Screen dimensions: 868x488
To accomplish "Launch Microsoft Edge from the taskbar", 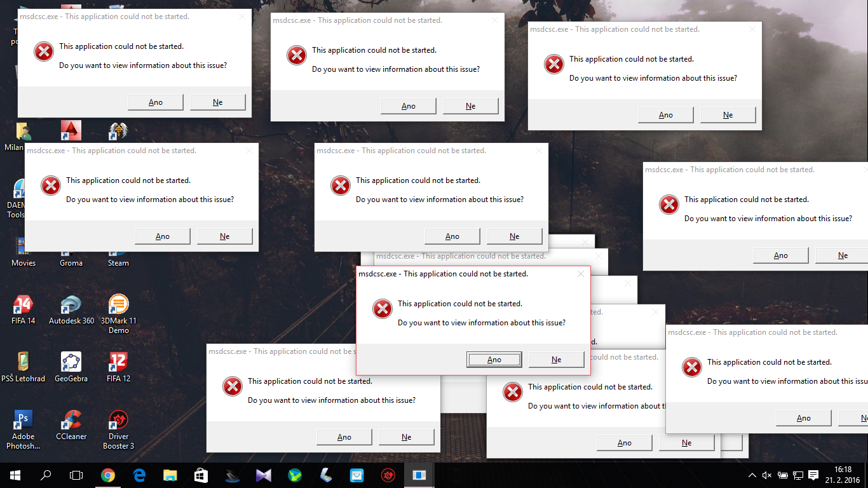I will [139, 475].
